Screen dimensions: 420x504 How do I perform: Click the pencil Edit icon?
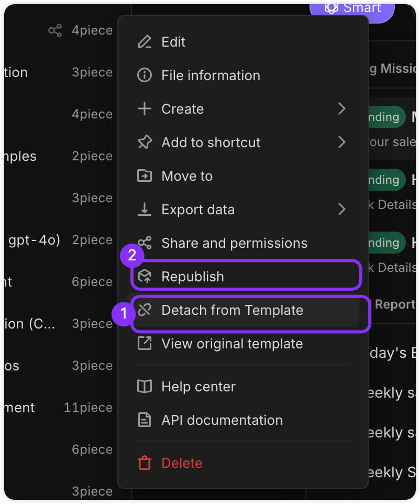145,42
